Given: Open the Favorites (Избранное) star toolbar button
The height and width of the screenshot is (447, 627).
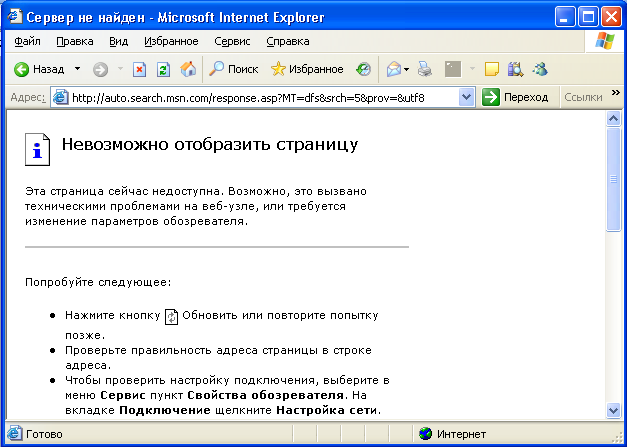Looking at the screenshot, I should [x=307, y=69].
